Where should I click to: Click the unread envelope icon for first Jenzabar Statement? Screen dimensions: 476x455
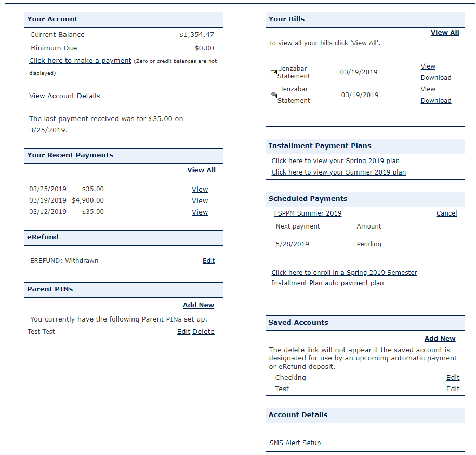tap(274, 72)
